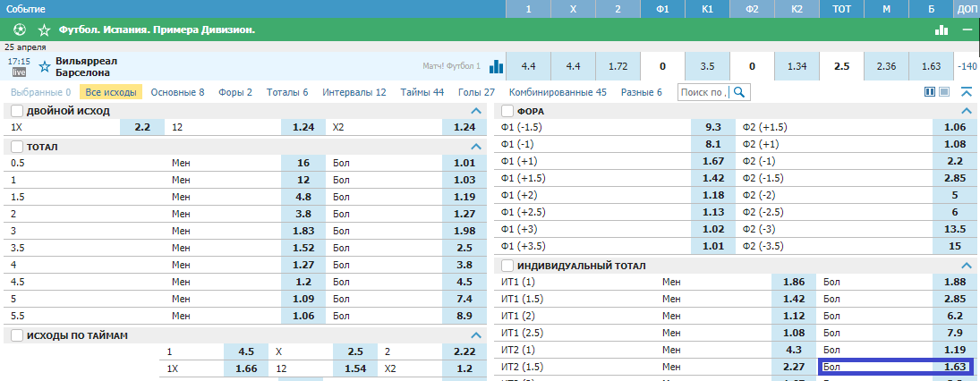980x381 pixels.
Task: Select Ф2 (-3.5) odds 15
Action: pos(954,246)
